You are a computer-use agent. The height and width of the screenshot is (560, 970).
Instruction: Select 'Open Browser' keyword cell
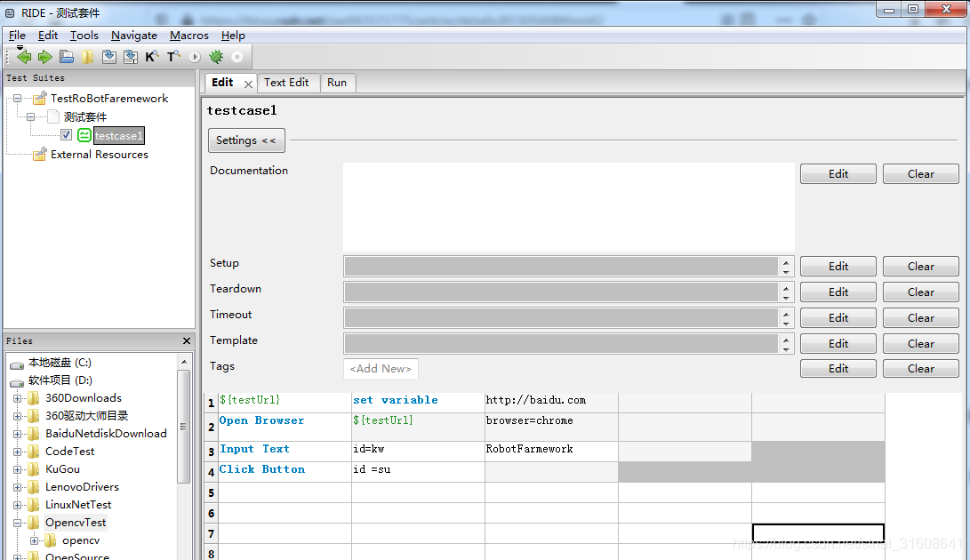(285, 427)
